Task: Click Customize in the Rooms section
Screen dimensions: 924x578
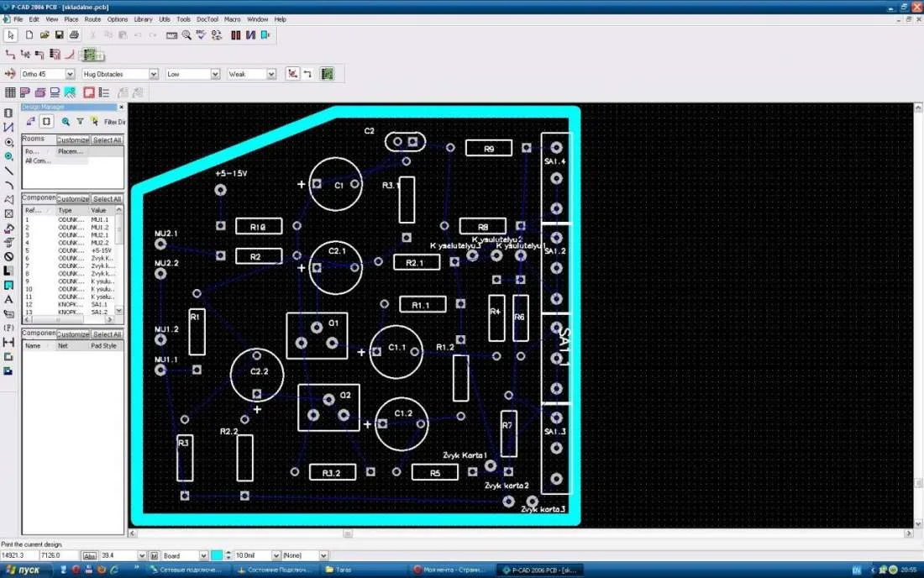Action: [x=73, y=140]
